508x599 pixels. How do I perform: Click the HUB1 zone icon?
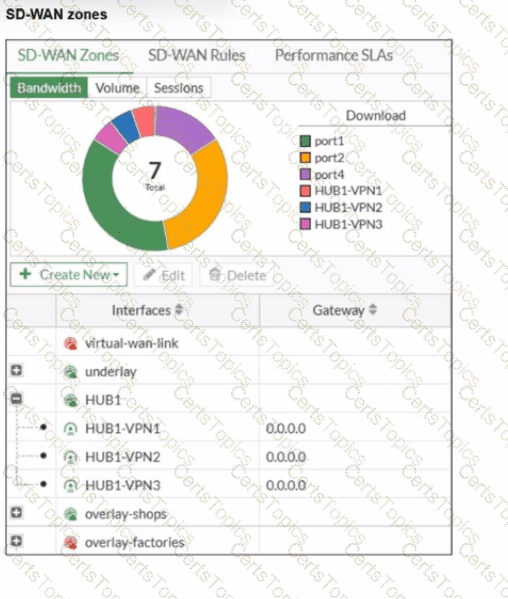(71, 400)
